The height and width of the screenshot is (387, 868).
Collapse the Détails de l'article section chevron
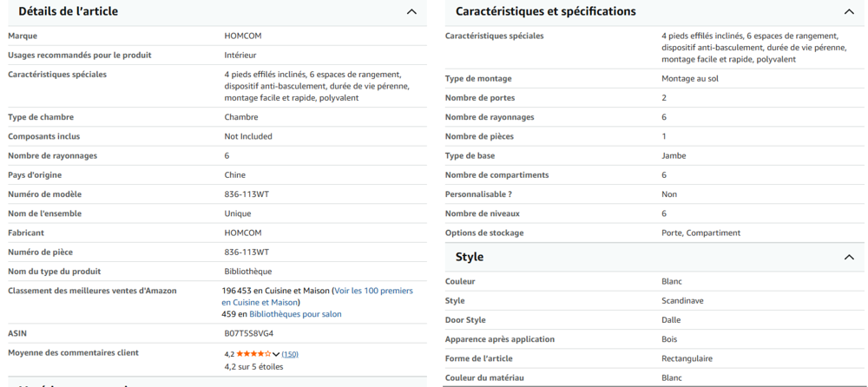click(x=411, y=11)
